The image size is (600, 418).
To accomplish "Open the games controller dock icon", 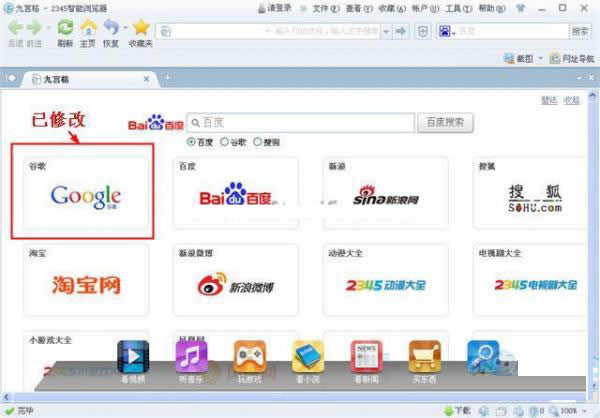I will tap(249, 357).
